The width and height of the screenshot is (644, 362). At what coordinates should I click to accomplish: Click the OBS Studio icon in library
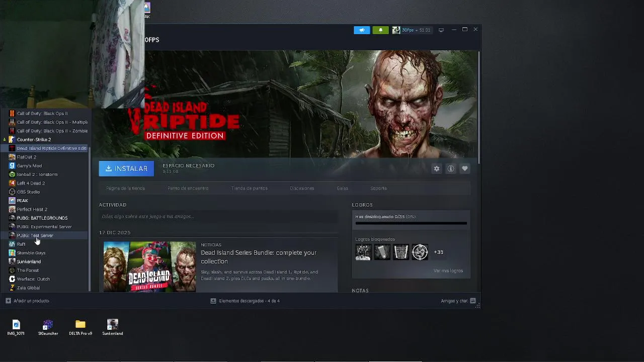(12, 192)
